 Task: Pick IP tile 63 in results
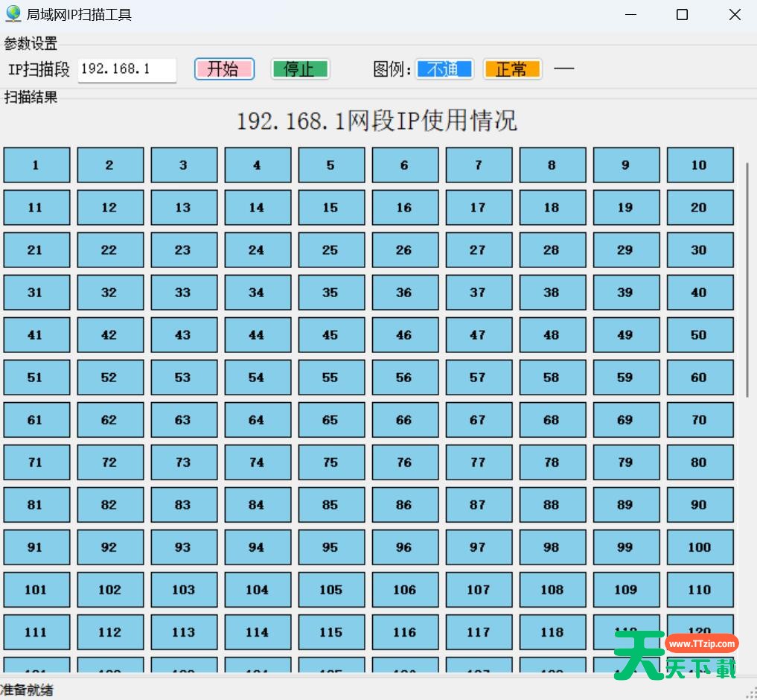tap(184, 420)
